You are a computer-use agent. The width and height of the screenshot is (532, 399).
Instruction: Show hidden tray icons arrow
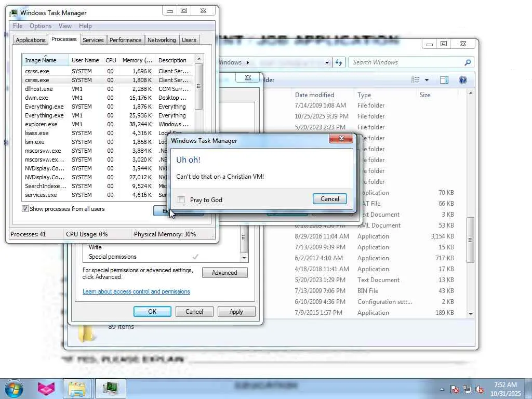click(442, 389)
